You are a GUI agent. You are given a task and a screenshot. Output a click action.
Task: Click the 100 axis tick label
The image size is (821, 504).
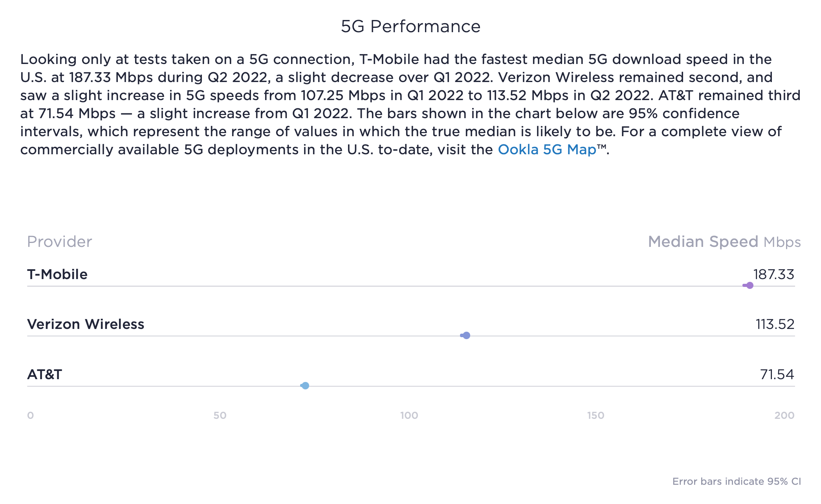tap(409, 415)
